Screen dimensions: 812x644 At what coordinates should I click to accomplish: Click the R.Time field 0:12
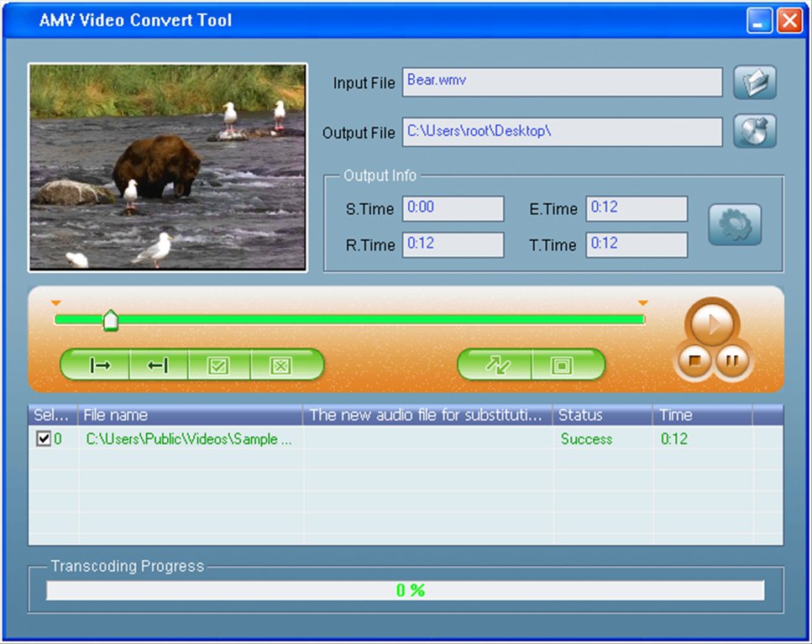(x=453, y=245)
